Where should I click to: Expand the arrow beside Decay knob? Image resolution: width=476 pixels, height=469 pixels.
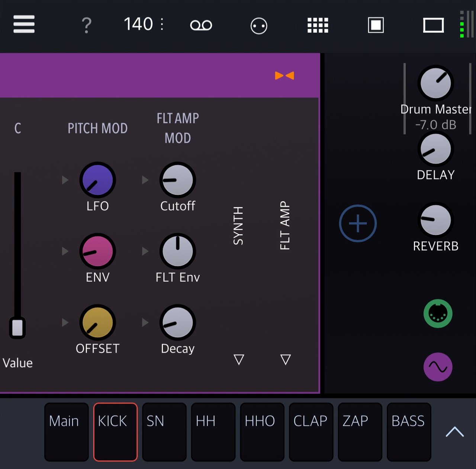[x=145, y=322]
